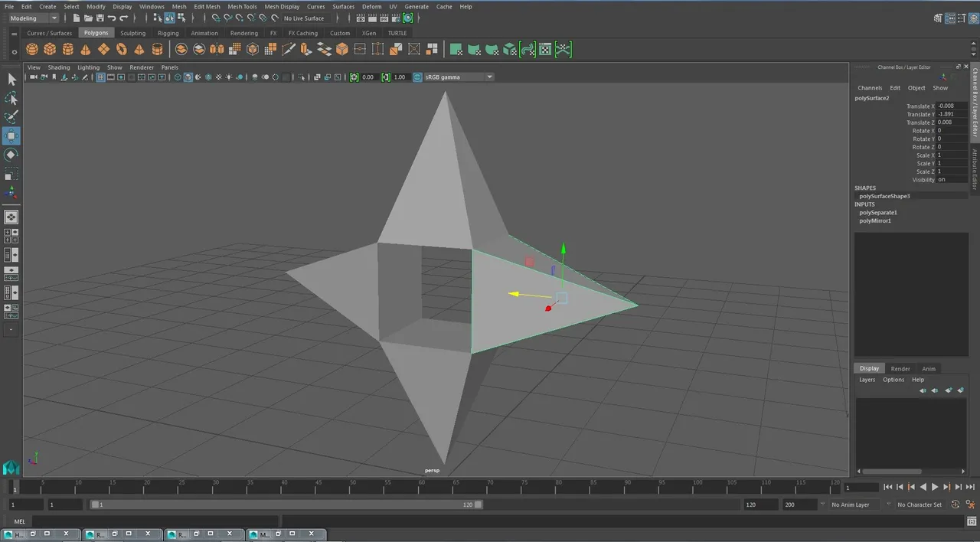Click the Extrude shelf icon
980x542 pixels.
point(306,50)
